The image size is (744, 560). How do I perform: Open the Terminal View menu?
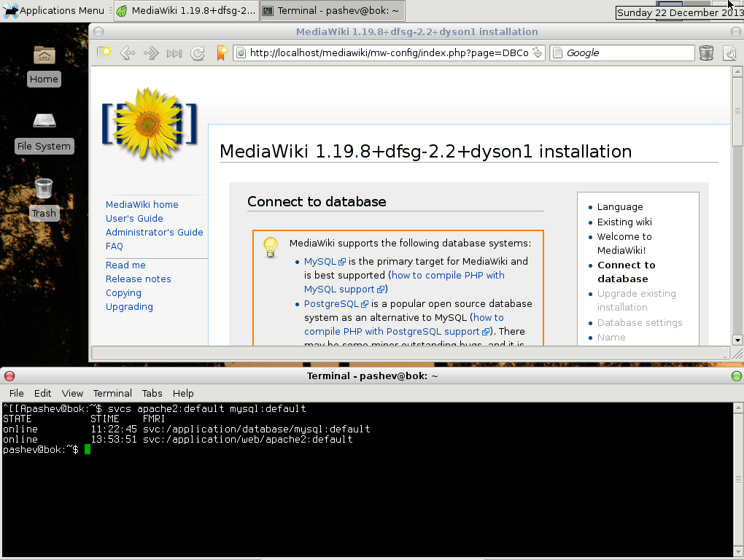point(72,393)
